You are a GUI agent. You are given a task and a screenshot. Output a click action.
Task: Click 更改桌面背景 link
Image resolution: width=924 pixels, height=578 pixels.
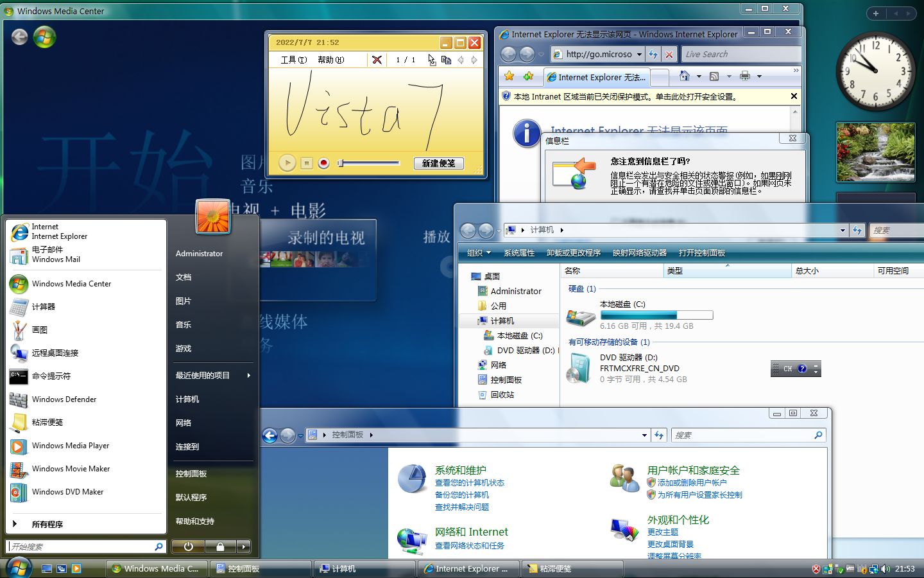[x=671, y=544]
